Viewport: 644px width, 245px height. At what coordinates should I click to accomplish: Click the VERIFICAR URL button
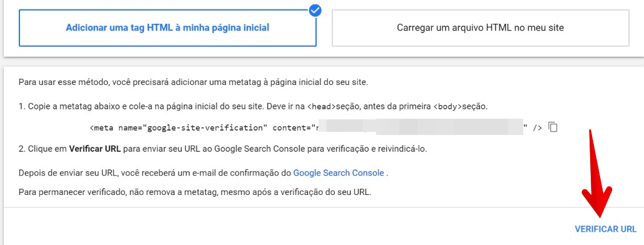coord(605,229)
